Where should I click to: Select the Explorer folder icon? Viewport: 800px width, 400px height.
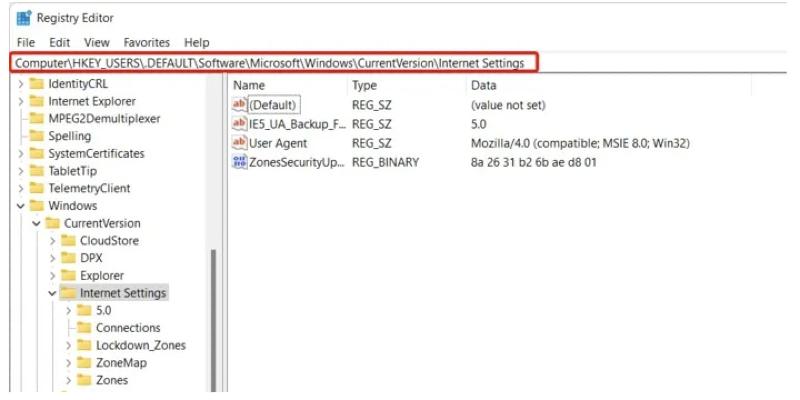coord(68,276)
